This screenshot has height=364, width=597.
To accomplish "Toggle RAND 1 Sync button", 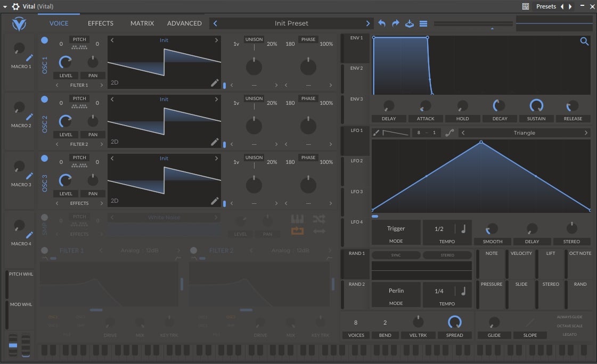I will pyautogui.click(x=396, y=255).
